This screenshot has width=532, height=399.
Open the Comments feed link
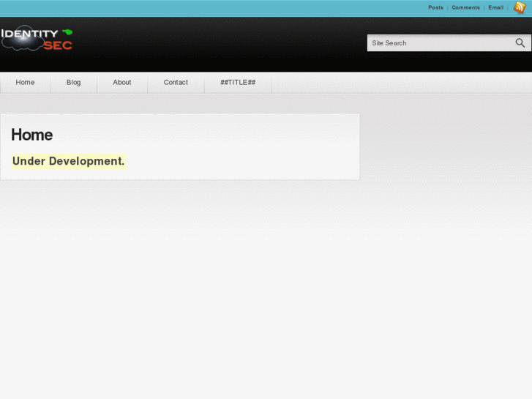point(465,7)
